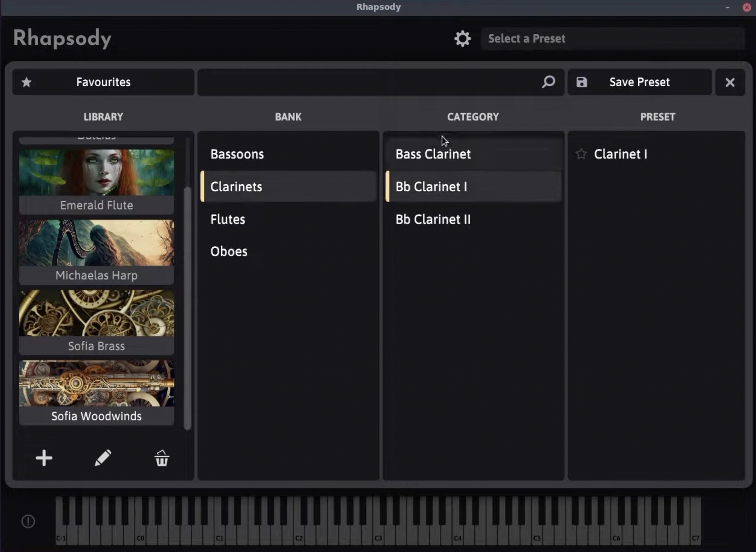Image resolution: width=756 pixels, height=552 pixels.
Task: Click the info icon beside keyboard
Action: pyautogui.click(x=28, y=521)
